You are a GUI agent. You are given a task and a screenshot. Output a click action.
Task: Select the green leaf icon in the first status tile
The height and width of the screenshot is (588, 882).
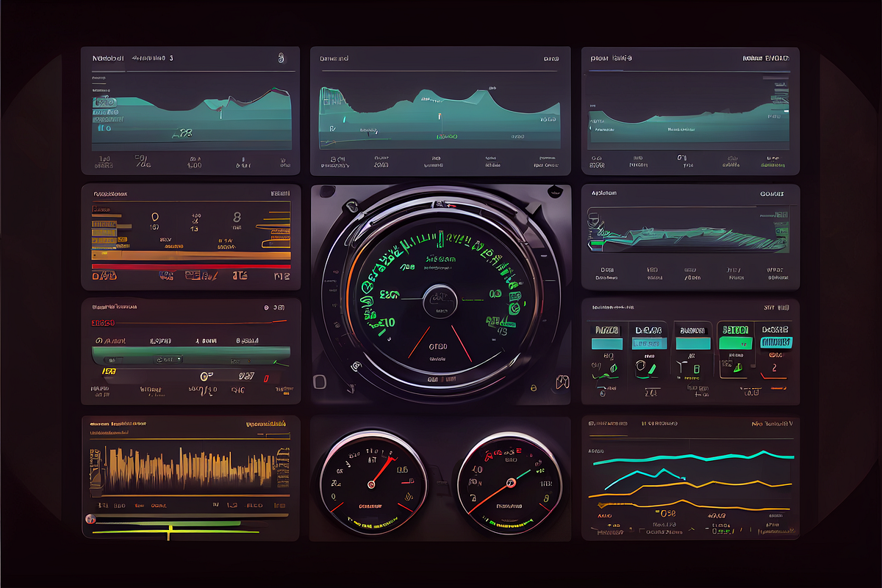tap(614, 367)
